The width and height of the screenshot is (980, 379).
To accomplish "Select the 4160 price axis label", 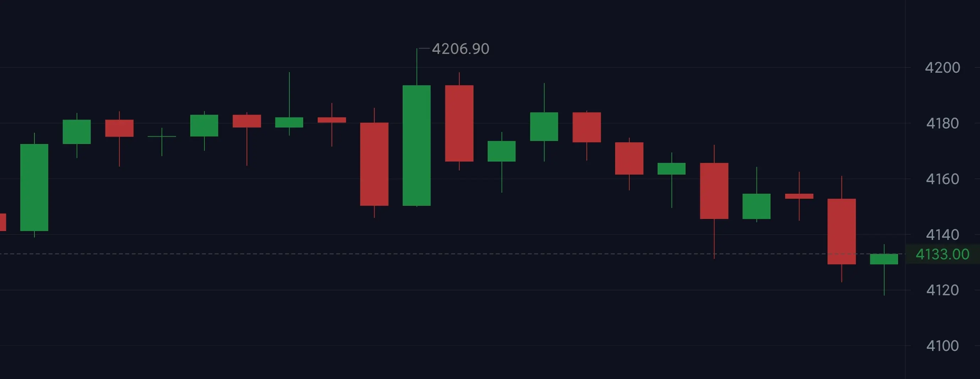I will tap(942, 179).
